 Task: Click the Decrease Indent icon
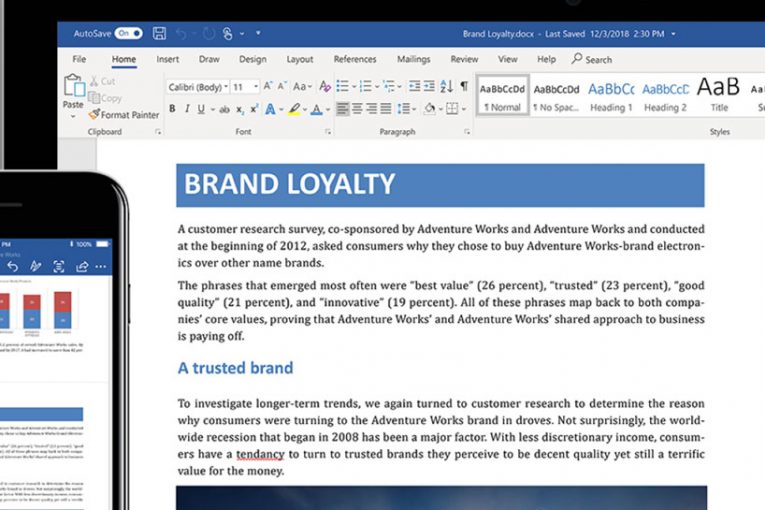[414, 86]
